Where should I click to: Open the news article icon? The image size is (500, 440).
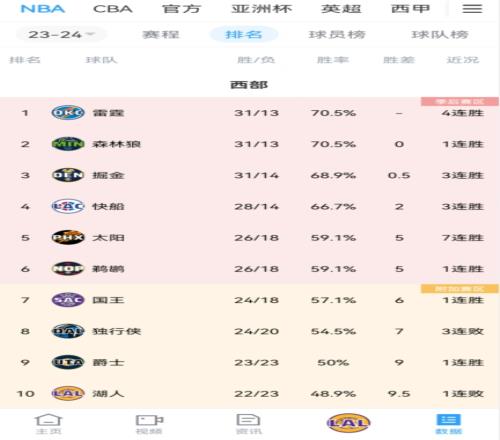[x=248, y=420]
